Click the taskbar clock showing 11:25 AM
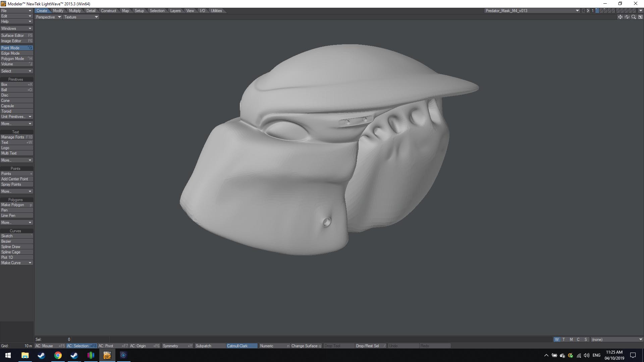 [x=614, y=355]
